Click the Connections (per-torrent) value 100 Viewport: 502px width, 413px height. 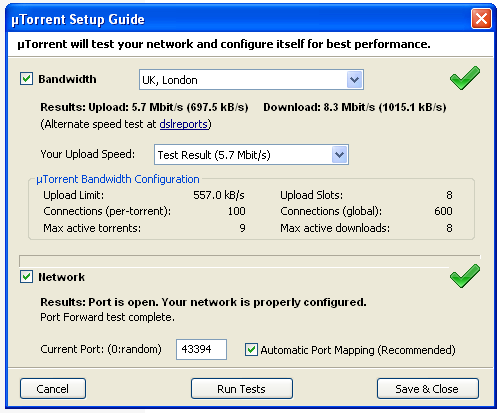coord(236,211)
